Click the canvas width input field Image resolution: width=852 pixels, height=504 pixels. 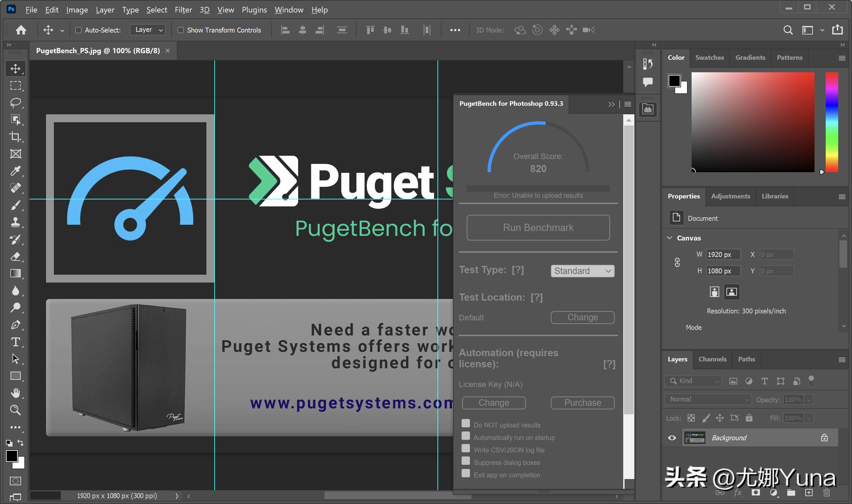[722, 254]
